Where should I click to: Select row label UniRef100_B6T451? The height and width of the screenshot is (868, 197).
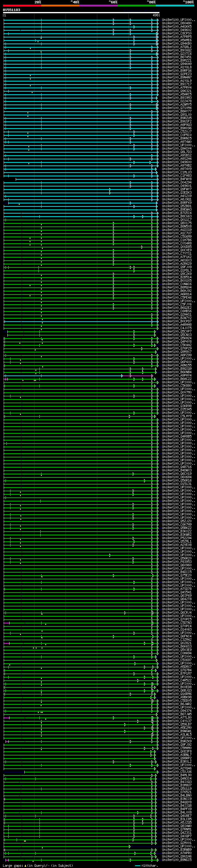(x=177, y=57)
